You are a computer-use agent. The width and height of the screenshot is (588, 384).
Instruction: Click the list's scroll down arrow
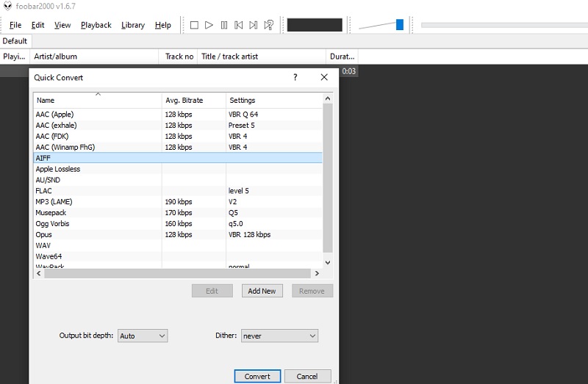pyautogui.click(x=328, y=262)
